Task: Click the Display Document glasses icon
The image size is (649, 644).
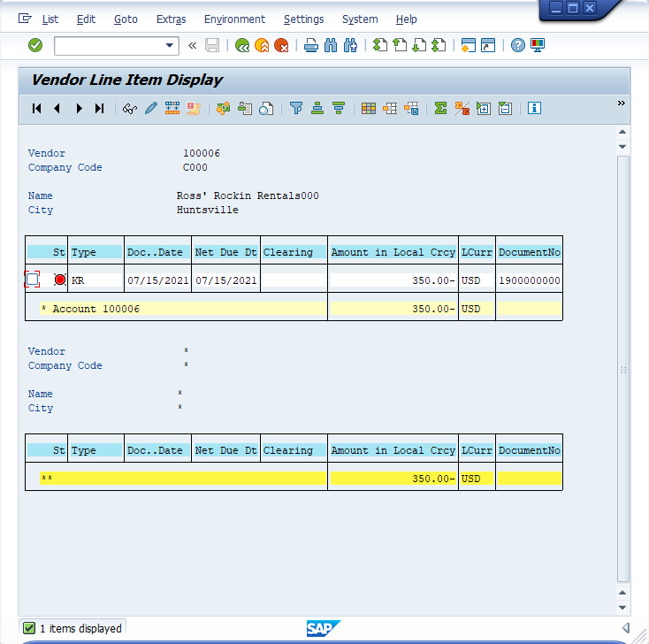Action: coord(130,109)
